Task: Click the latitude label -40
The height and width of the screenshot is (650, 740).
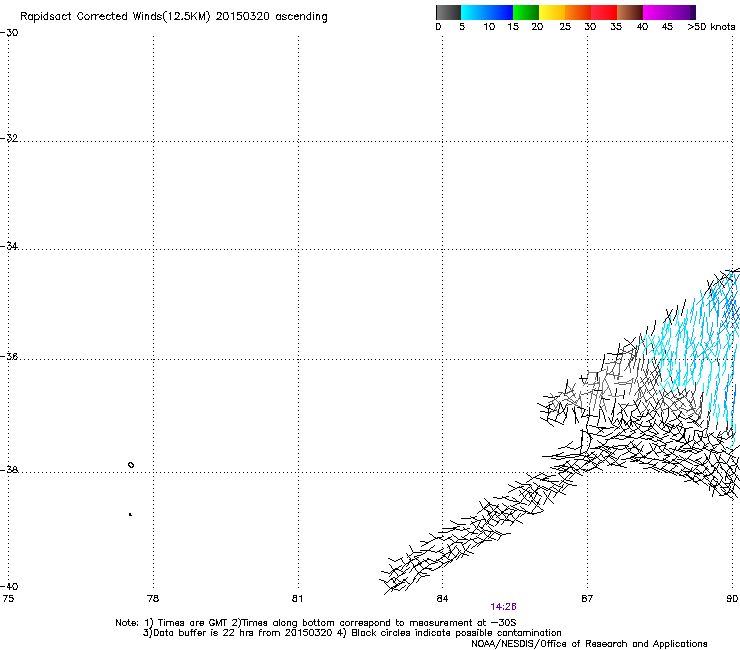Action: [x=9, y=586]
